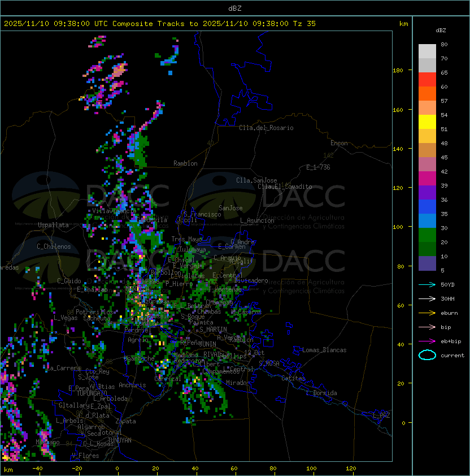470x476 pixels.
Task: Click the cyan arrow beside 50YD
Action: (427, 284)
